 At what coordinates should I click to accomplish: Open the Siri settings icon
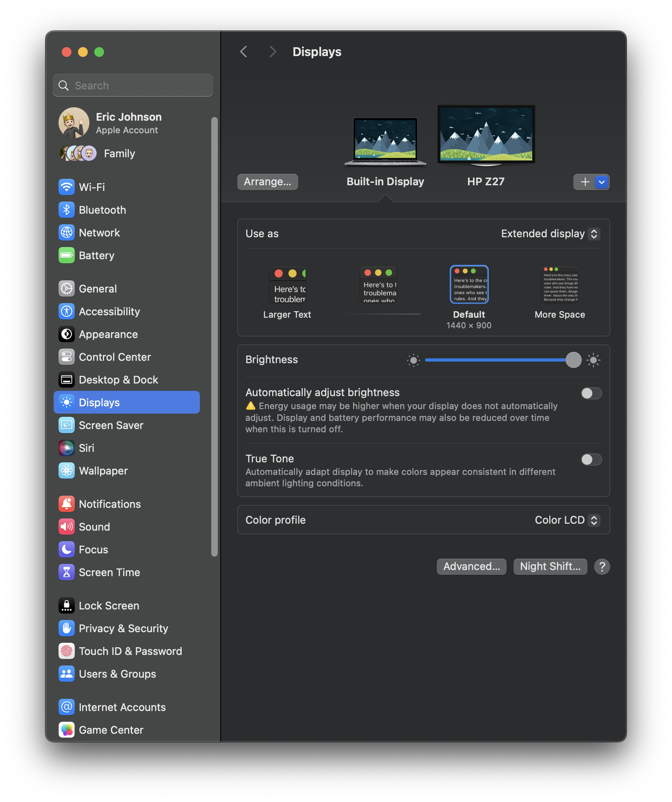pos(67,448)
